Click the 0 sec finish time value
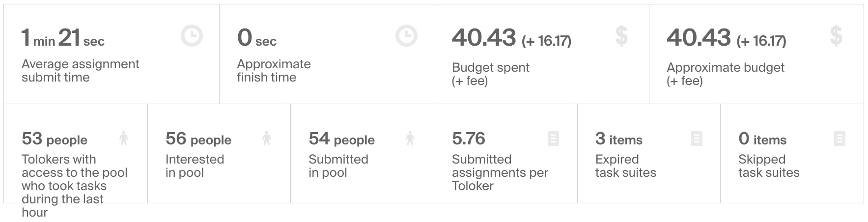The height and width of the screenshot is (222, 868). pos(256,38)
